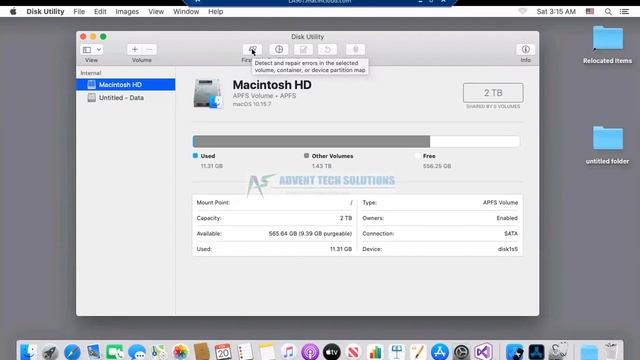
Task: Open App Store from the Dock
Action: 440,352
